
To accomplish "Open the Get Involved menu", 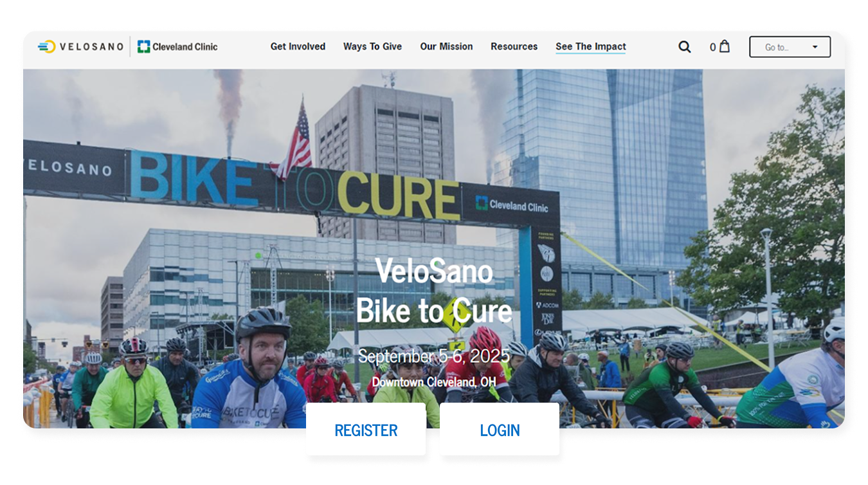I will point(298,46).
